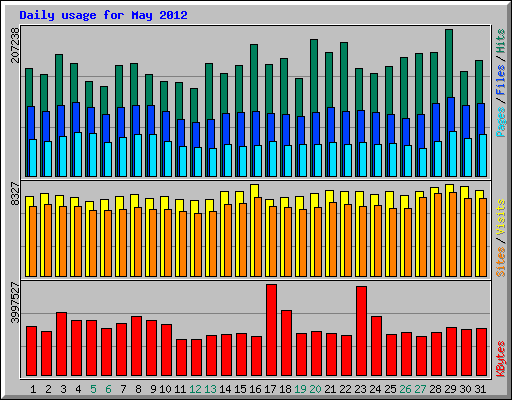Click day label 16 on the x-axis
The image size is (512, 400).
coord(255,389)
